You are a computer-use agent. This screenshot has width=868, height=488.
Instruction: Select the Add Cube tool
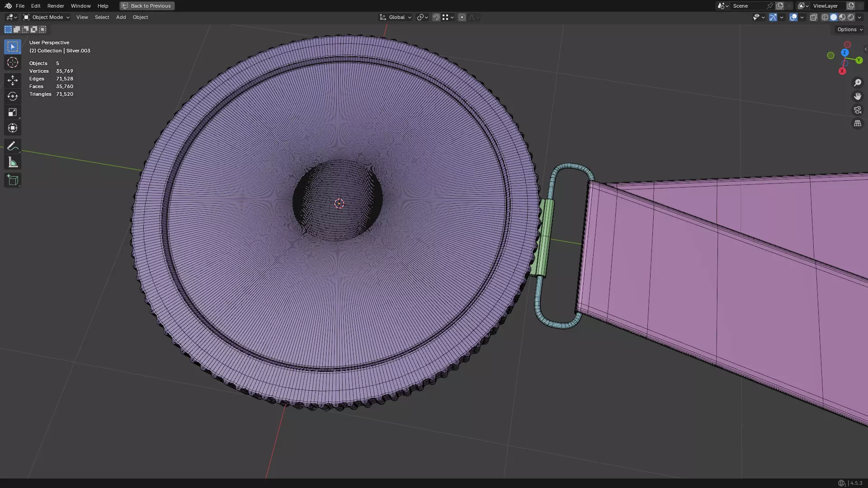point(13,180)
